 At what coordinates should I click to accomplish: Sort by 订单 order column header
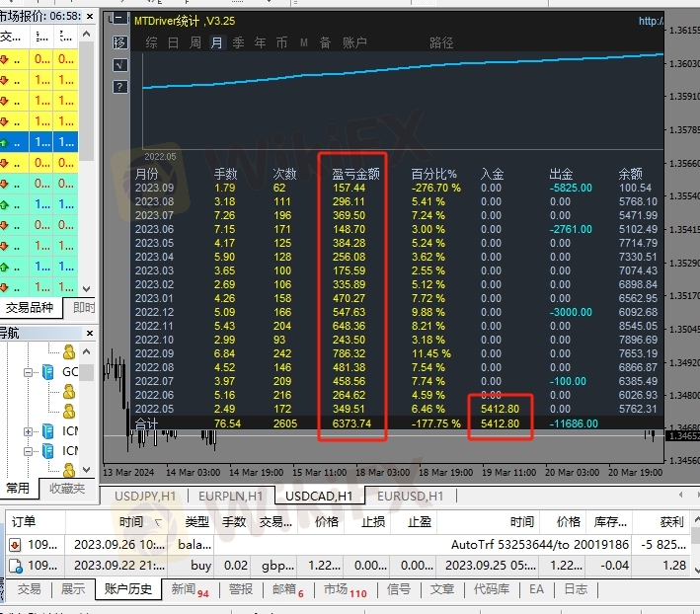36,521
